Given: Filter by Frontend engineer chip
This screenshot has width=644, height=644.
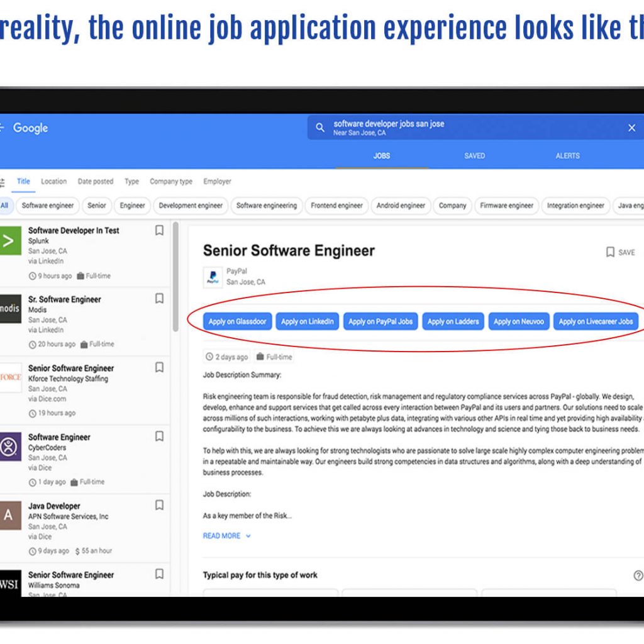Looking at the screenshot, I should tap(337, 206).
